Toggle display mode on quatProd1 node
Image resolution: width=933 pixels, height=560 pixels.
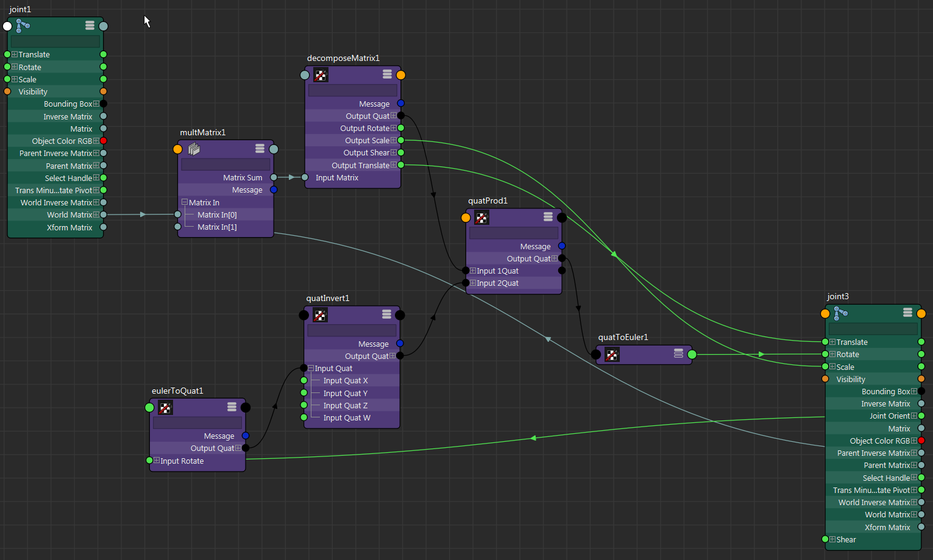coord(548,217)
